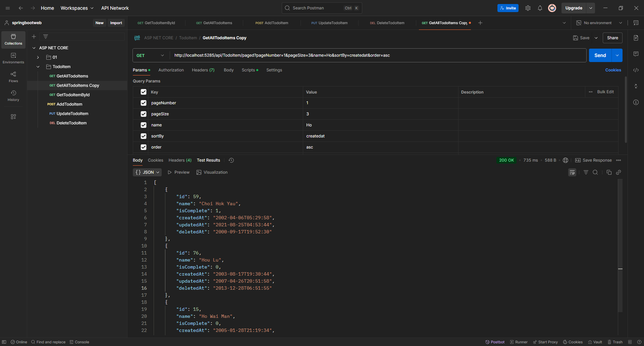Open the JSON response format dropdown

(147, 172)
